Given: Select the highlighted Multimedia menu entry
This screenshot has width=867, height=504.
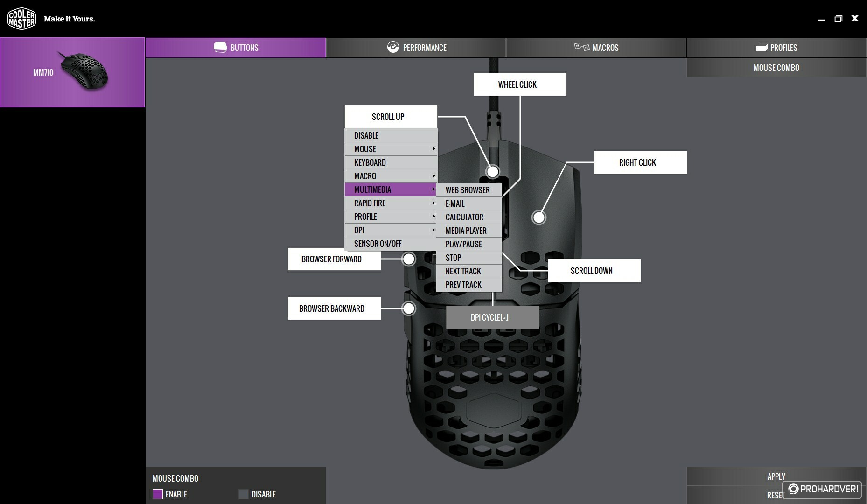Looking at the screenshot, I should (x=391, y=189).
